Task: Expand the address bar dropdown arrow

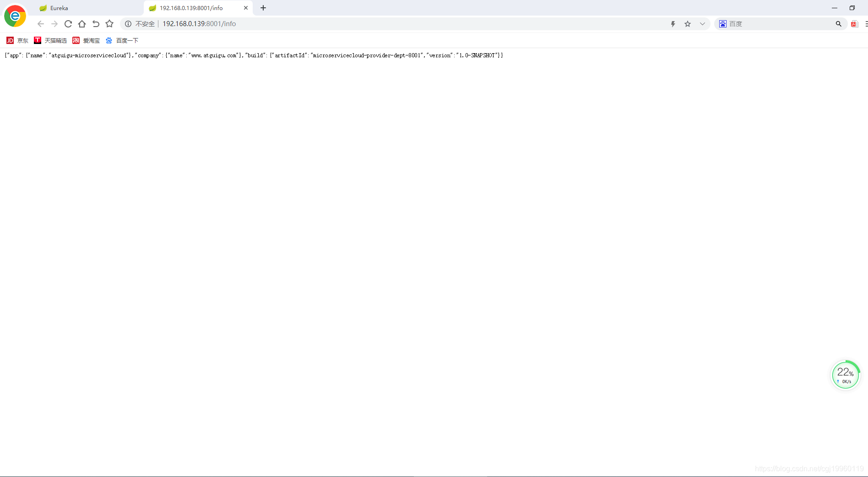Action: [702, 24]
